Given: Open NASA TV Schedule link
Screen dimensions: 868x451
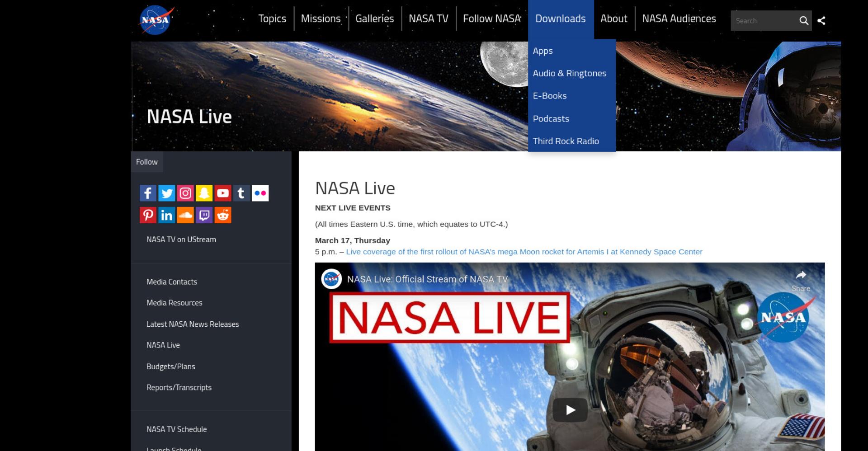Looking at the screenshot, I should 177,429.
